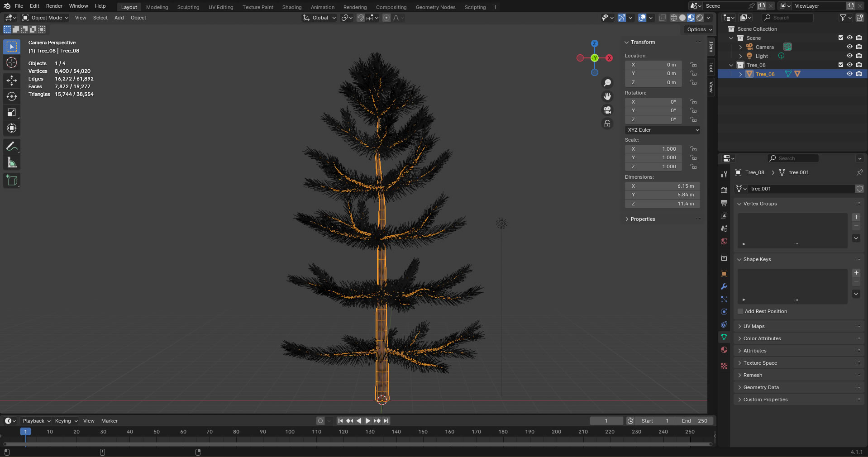Switch to the Shading workspace tab
The image size is (868, 457).
pos(292,7)
